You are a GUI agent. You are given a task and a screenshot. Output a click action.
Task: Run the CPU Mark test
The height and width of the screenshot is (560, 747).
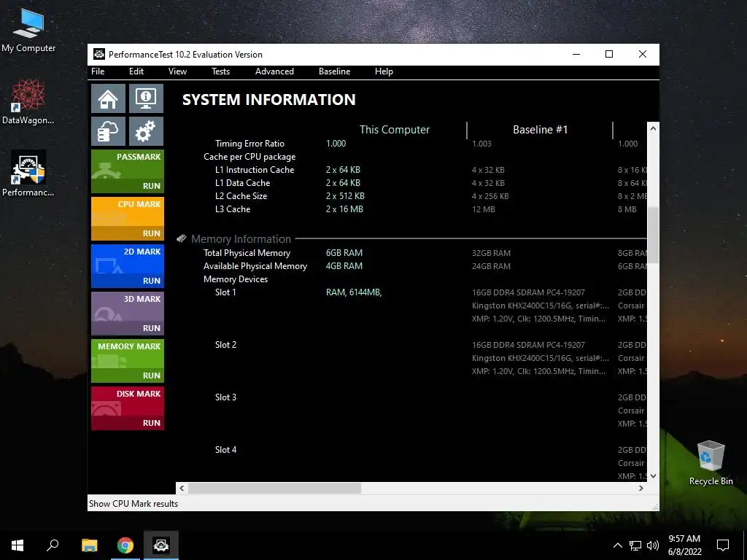[128, 219]
